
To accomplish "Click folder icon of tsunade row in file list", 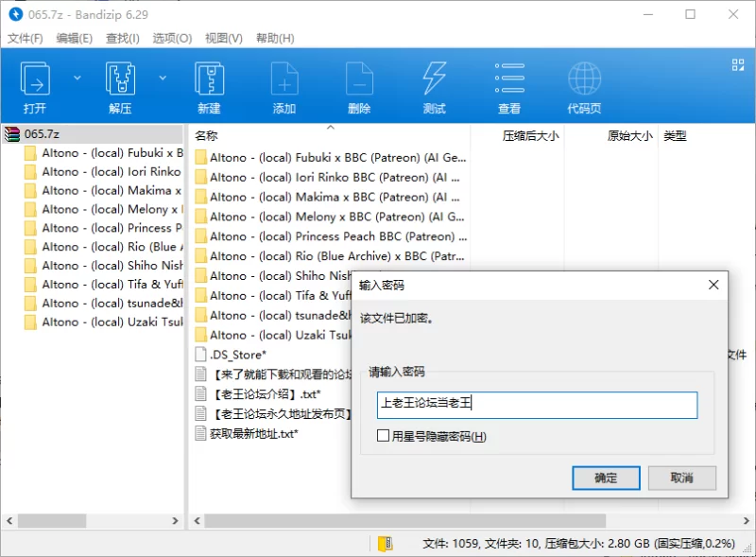I will tap(201, 316).
